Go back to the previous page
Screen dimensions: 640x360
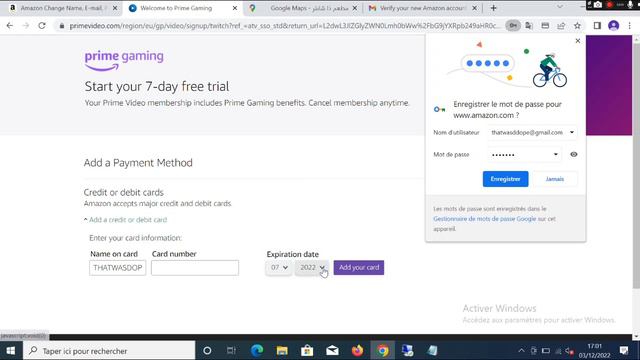(10, 25)
